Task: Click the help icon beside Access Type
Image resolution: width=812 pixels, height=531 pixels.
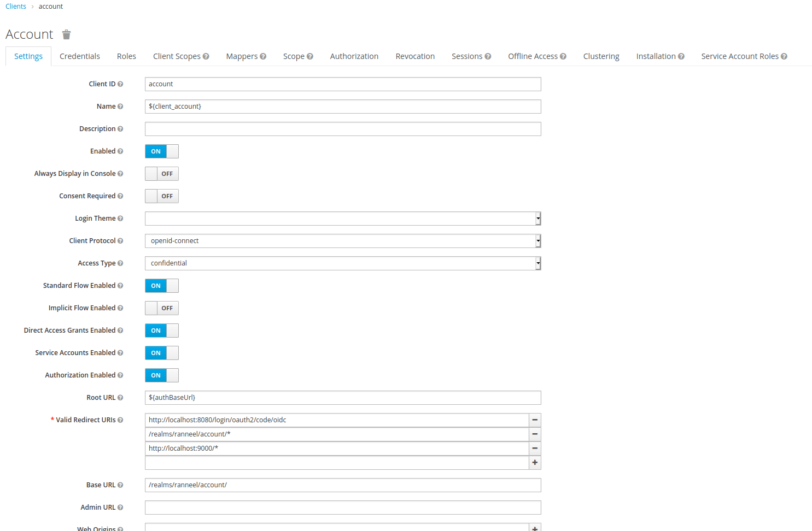Action: [120, 263]
